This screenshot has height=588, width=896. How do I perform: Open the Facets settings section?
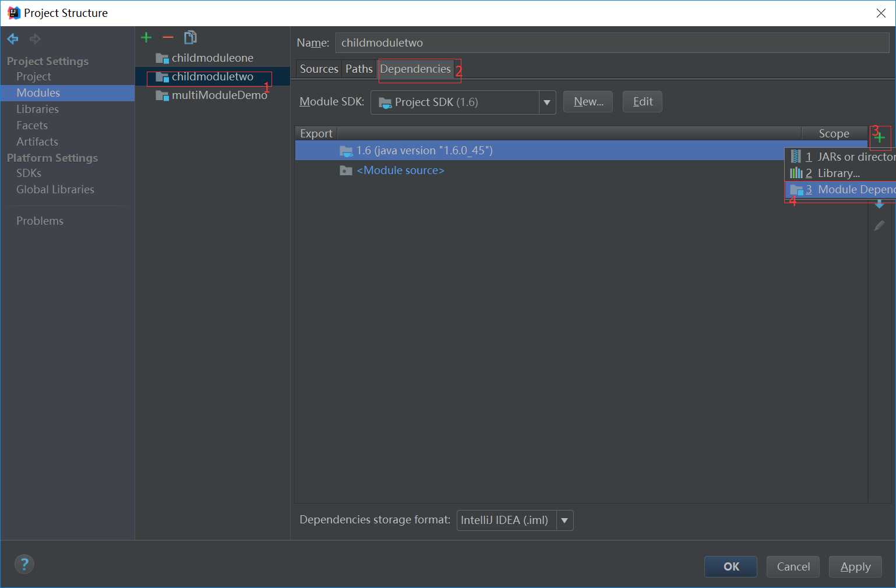coord(32,125)
